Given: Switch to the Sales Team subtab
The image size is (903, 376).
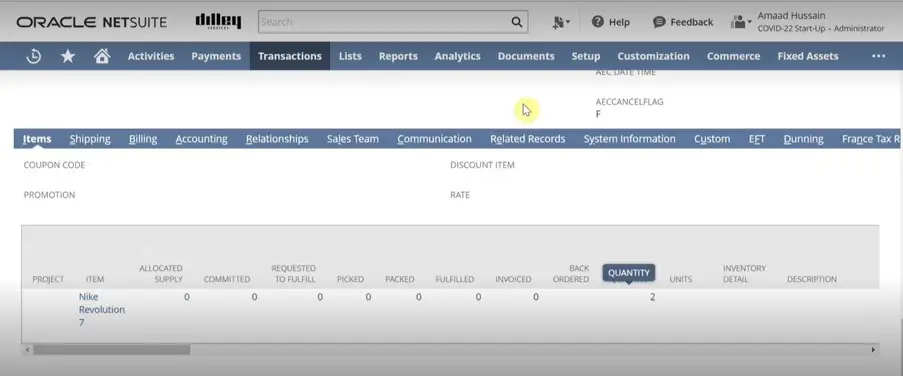Looking at the screenshot, I should coord(353,139).
